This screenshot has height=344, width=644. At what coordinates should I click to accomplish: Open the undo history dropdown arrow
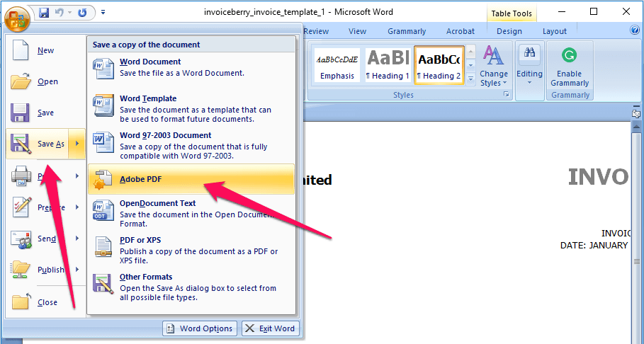pos(70,13)
